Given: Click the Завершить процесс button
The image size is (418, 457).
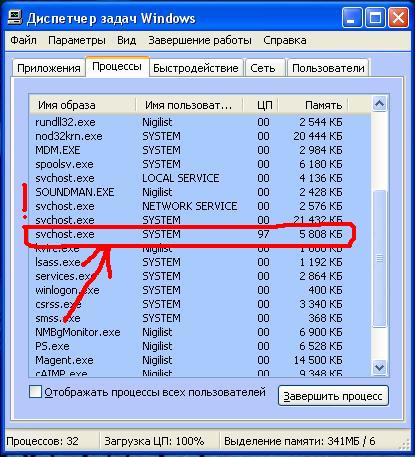Looking at the screenshot, I should [333, 396].
